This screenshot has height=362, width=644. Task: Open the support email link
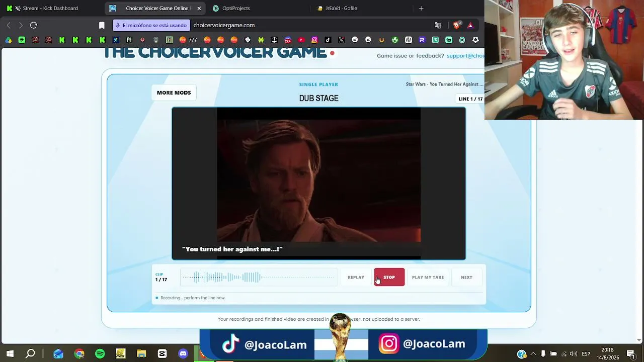(x=465, y=56)
